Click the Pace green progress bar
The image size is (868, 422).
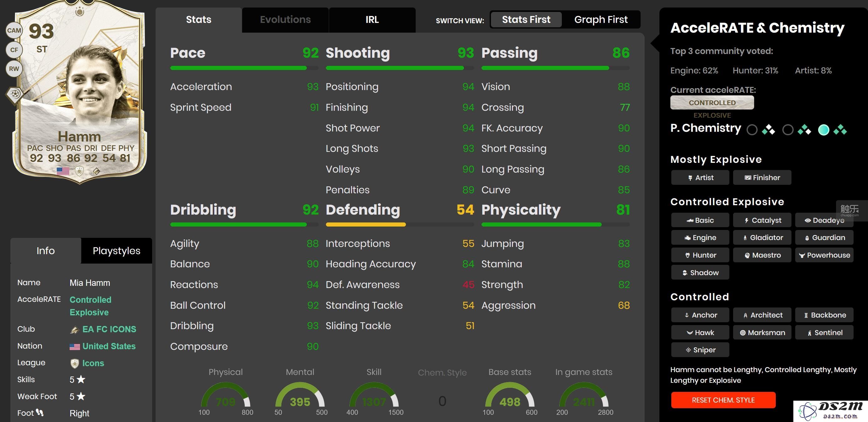[x=238, y=68]
